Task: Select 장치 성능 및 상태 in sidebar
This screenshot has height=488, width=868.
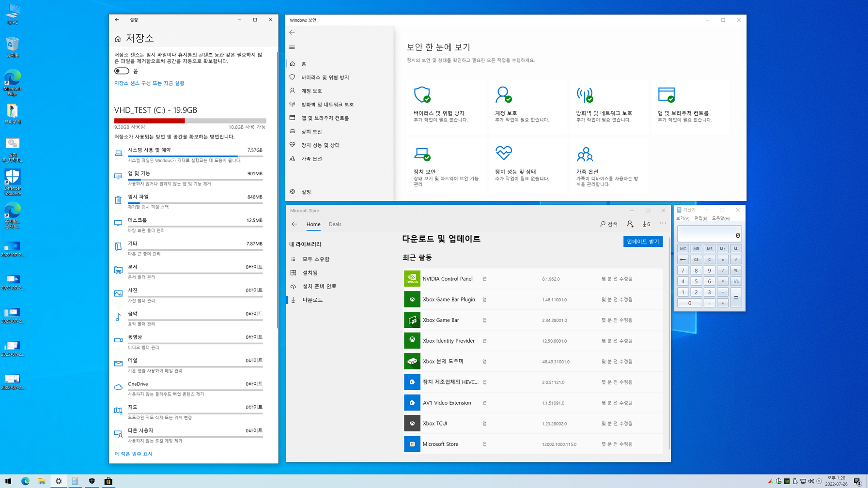Action: pyautogui.click(x=340, y=145)
